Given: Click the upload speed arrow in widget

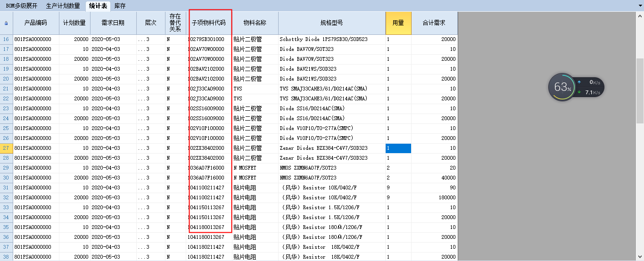Looking at the screenshot, I should coord(579,82).
